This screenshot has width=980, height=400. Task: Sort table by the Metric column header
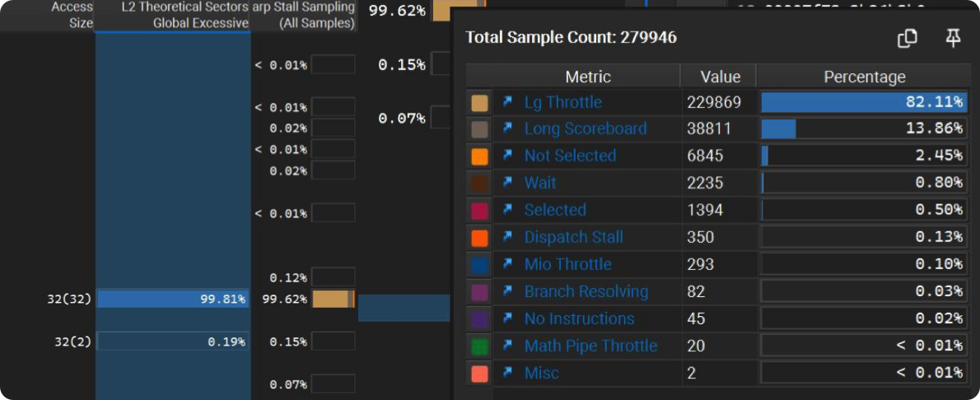(587, 77)
